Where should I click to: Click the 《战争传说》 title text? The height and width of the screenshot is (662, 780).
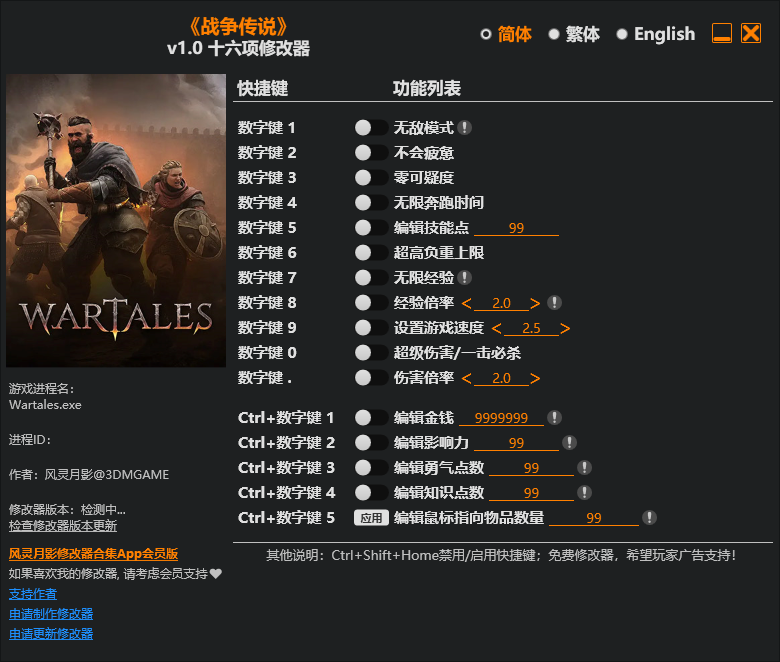[239, 26]
